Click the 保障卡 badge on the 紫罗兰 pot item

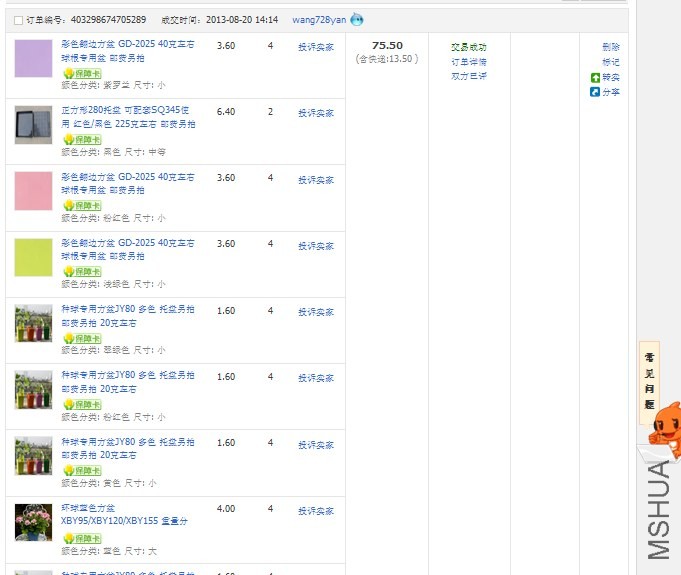pos(82,73)
